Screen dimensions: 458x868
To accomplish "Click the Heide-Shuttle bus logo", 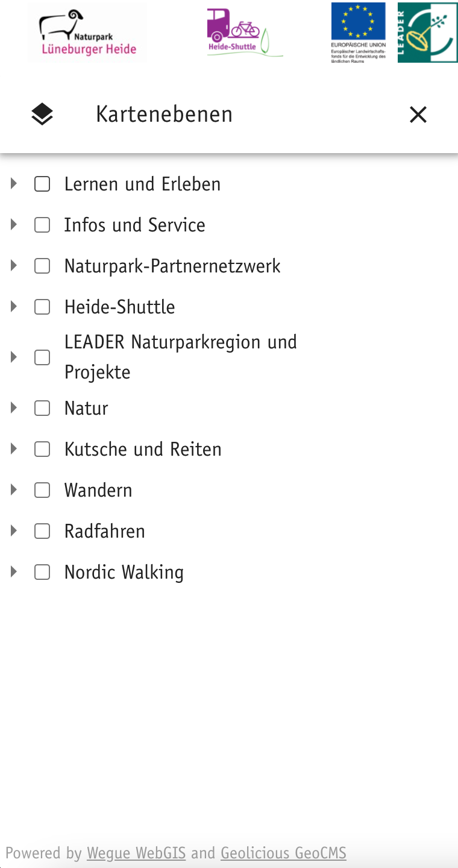I will pyautogui.click(x=244, y=33).
